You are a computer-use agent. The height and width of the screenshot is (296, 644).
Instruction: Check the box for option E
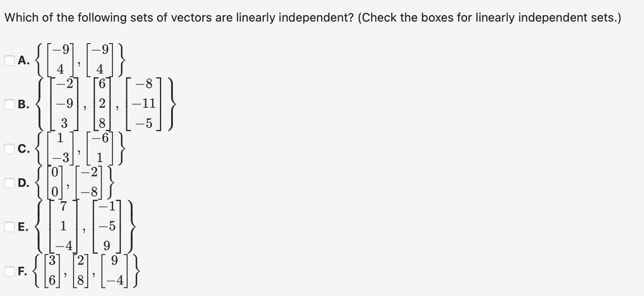pos(9,226)
